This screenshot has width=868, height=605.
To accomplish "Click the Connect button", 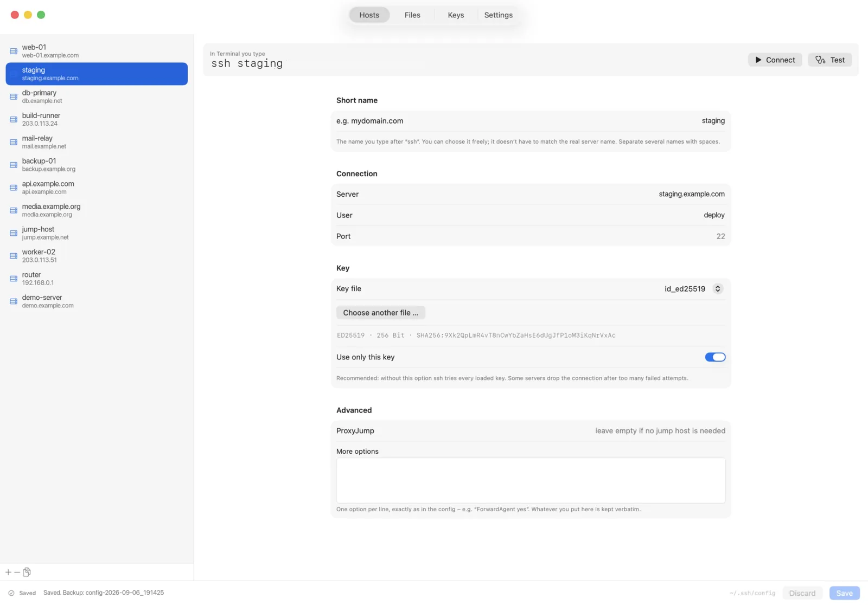I will point(775,60).
